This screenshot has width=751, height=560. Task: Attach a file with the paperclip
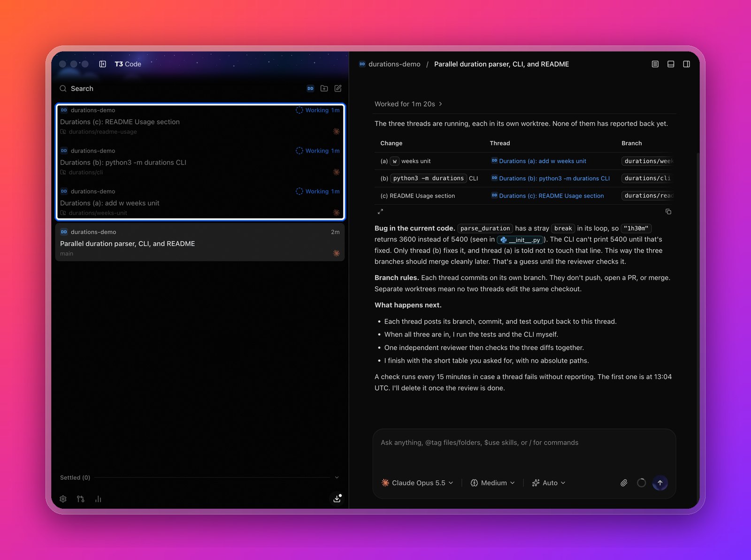[x=624, y=483]
